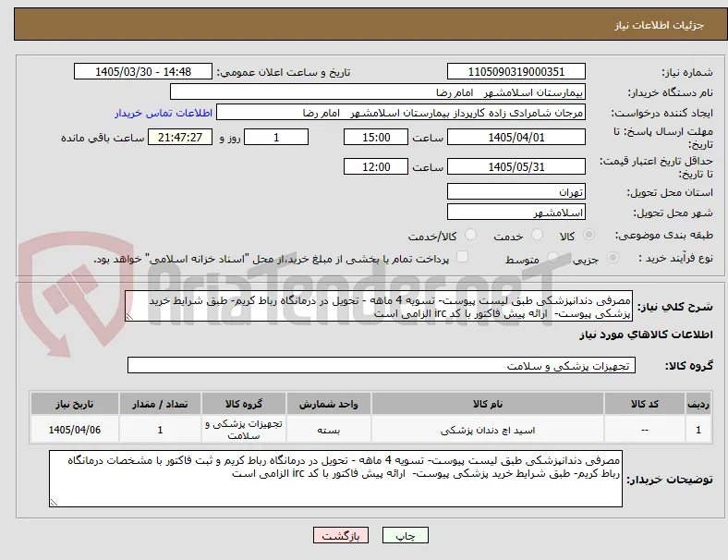Screen dimensions: 728x560
Task: Click the announcement date field 1405/03/30 - 14:48
Action: 143,71
